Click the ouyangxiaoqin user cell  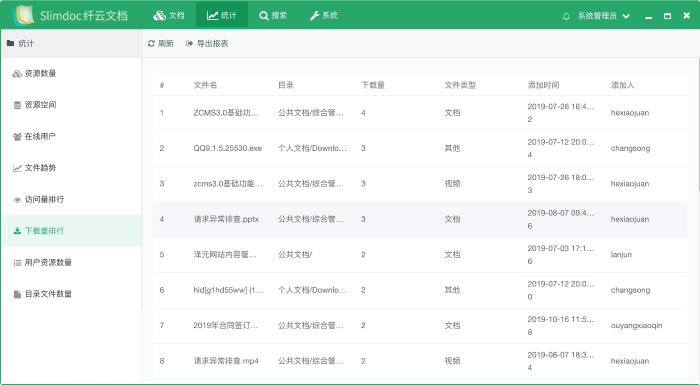tap(637, 326)
